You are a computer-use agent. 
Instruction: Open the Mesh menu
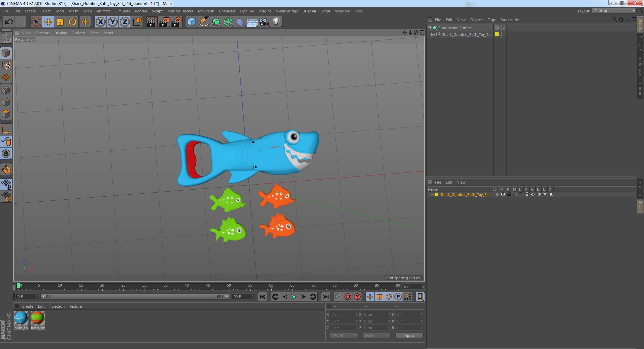pyautogui.click(x=73, y=11)
